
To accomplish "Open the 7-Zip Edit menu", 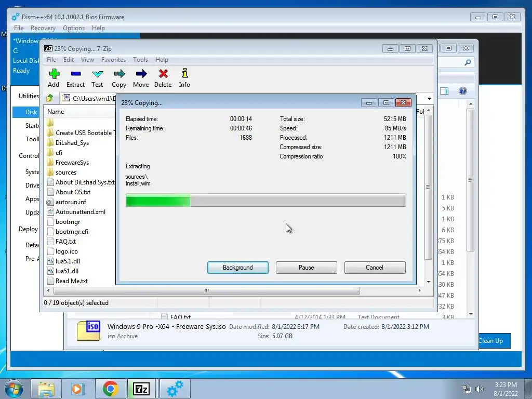I will (x=69, y=60).
